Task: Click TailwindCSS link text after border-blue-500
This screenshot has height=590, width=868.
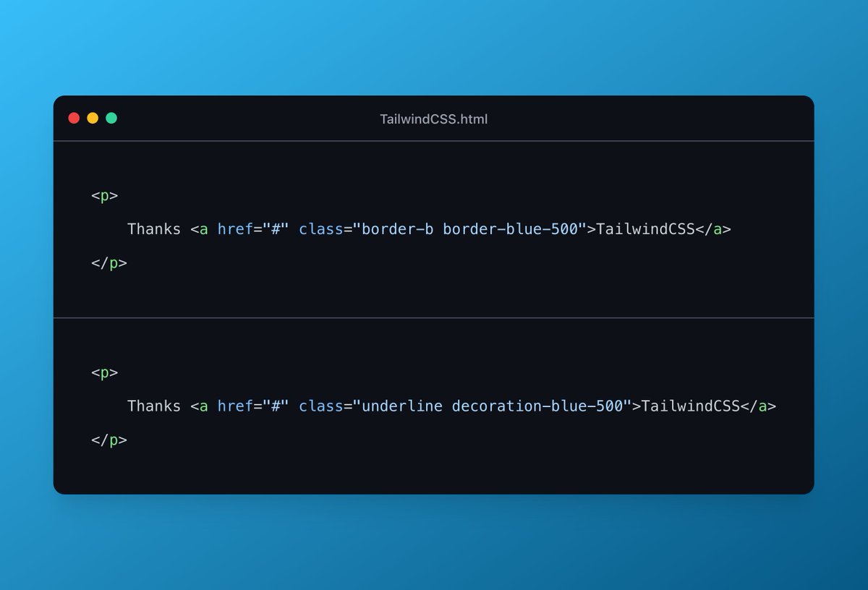Action: pyautogui.click(x=646, y=229)
